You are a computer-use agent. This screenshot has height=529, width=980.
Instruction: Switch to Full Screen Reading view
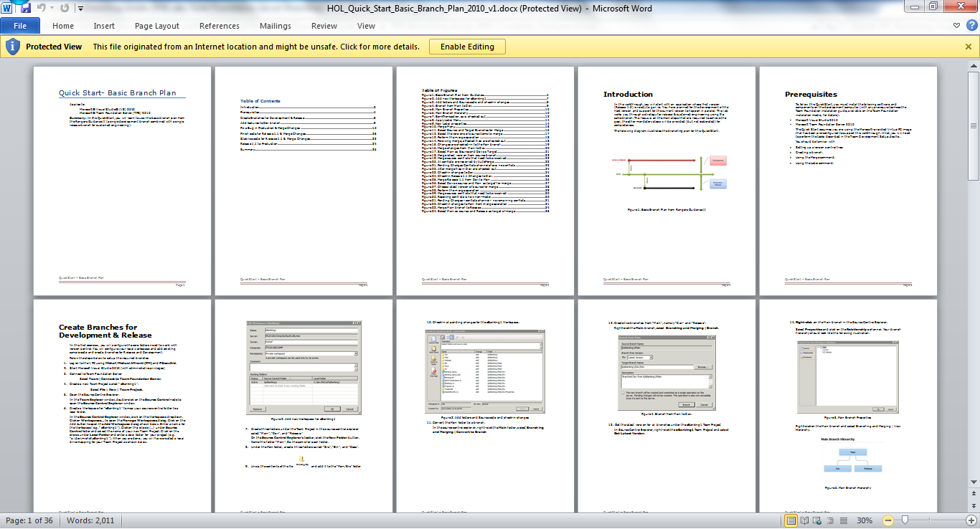(805, 520)
